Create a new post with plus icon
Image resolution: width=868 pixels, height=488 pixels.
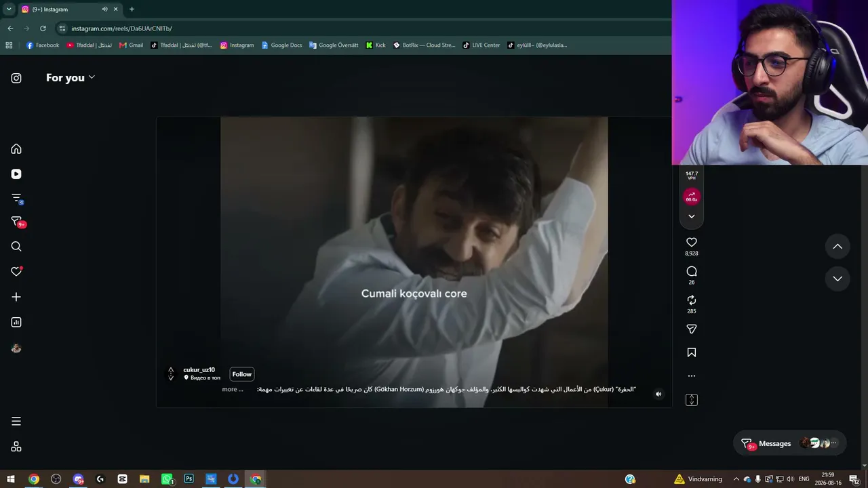tap(16, 297)
